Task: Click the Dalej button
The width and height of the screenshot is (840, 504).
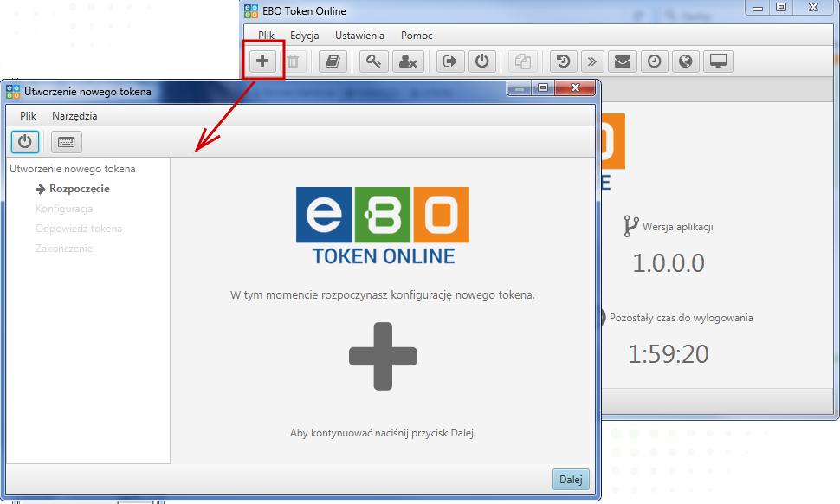Action: pyautogui.click(x=571, y=480)
